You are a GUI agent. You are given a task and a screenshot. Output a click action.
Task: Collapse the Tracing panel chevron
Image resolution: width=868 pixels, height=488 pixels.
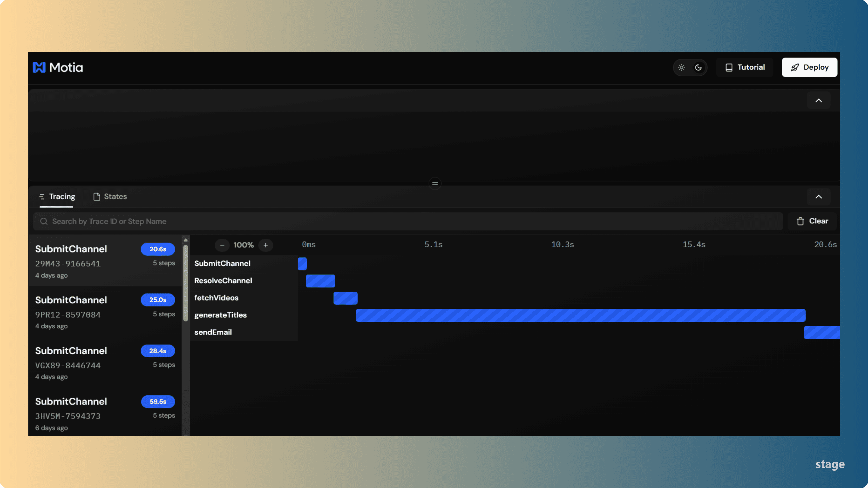819,197
